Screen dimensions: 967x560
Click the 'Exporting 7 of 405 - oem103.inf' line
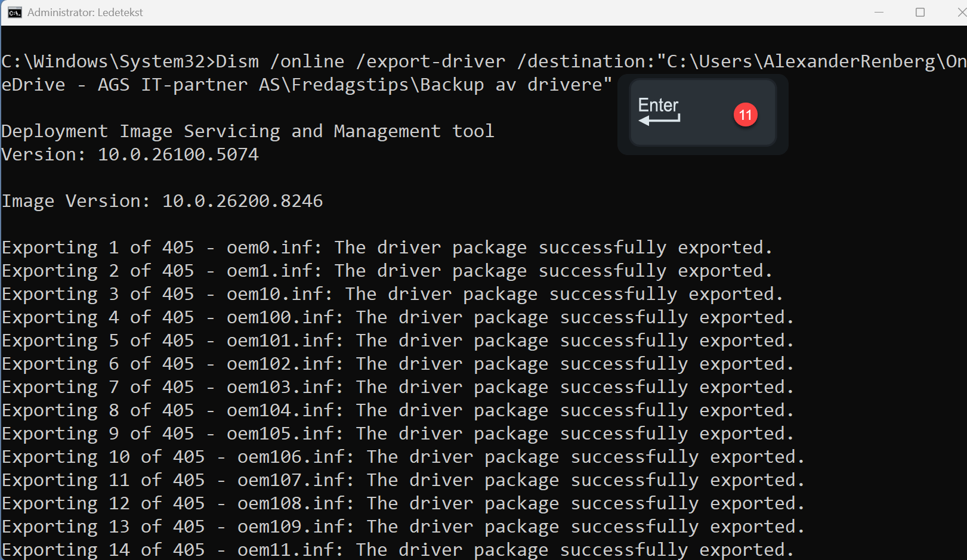398,387
